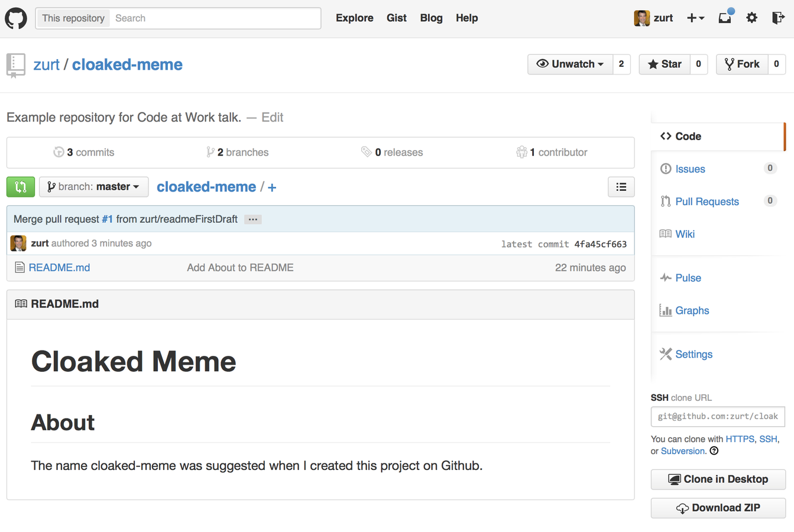This screenshot has height=532, width=794.
Task: Open the branch: master selector
Action: tap(94, 187)
